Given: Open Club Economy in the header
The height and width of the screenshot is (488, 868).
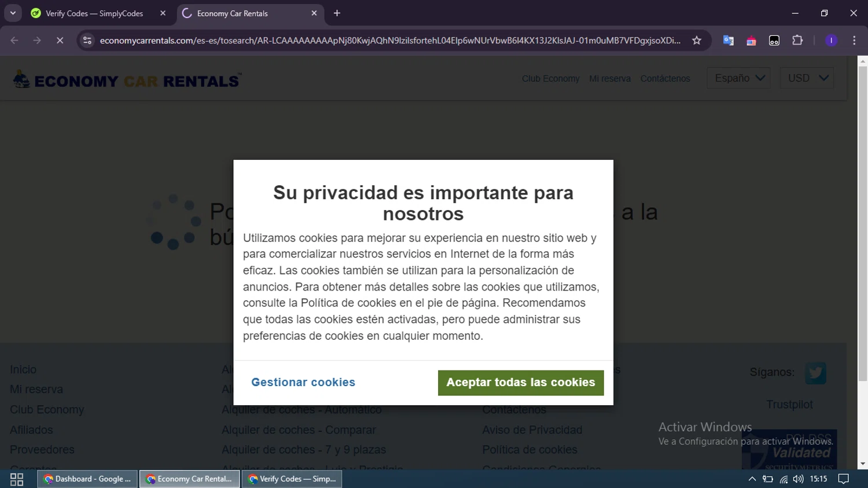Looking at the screenshot, I should point(550,79).
